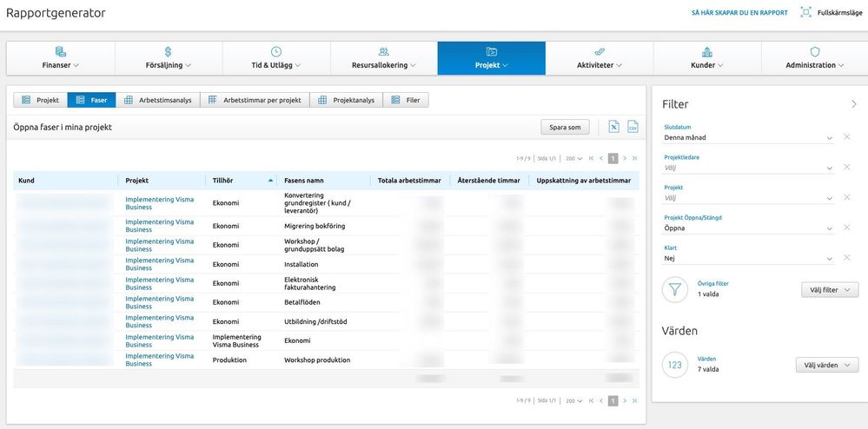Switch to the Projekt report tab
Screen dimensions: 868x429
[x=41, y=100]
